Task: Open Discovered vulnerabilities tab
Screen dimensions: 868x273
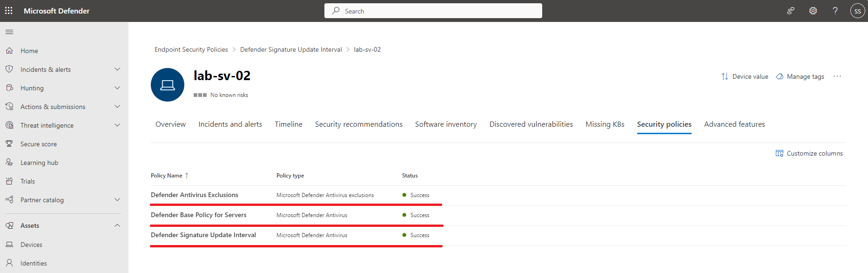Action: click(531, 124)
